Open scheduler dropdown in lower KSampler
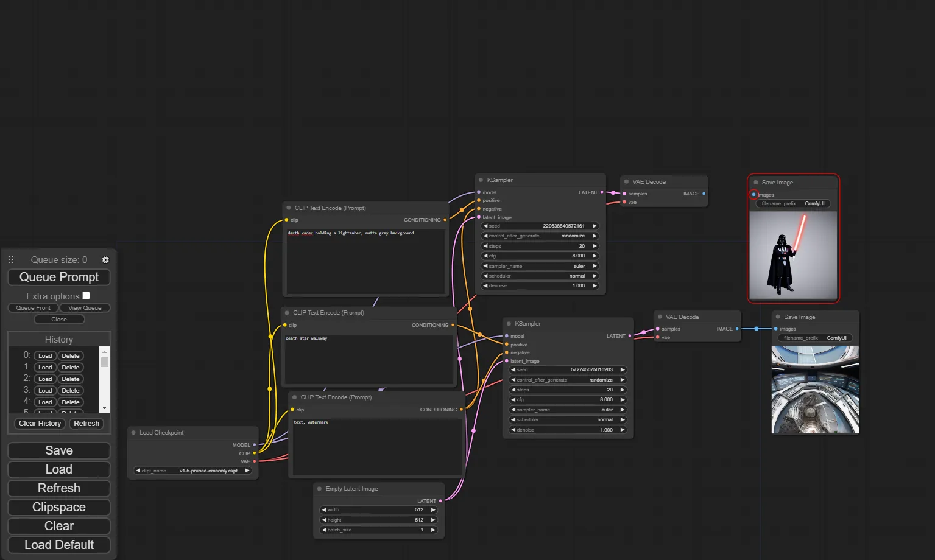The image size is (935, 560). [x=568, y=419]
